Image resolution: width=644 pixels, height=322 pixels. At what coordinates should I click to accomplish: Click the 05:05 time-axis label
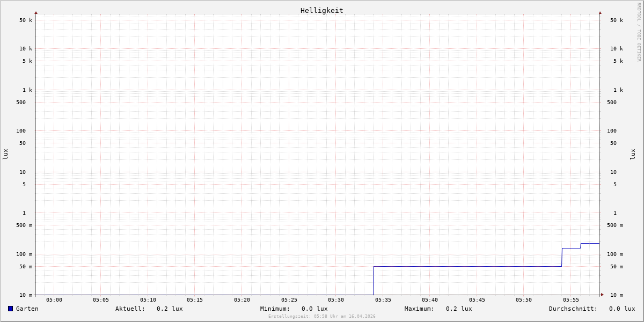pos(101,300)
